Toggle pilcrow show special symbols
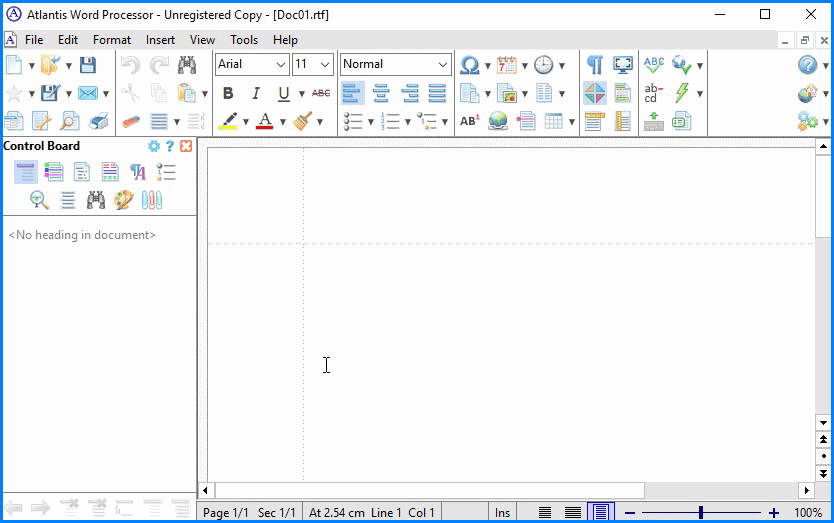The height and width of the screenshot is (523, 834). [x=595, y=65]
